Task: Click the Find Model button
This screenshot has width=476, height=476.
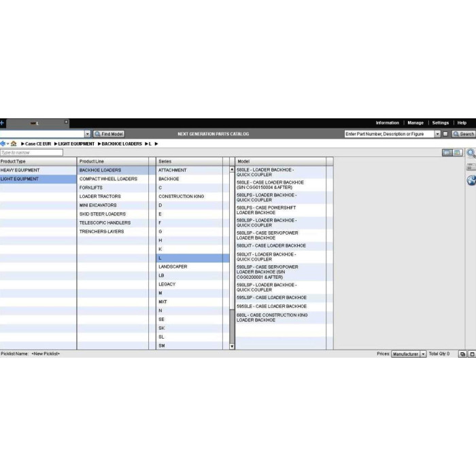Action: coord(109,134)
